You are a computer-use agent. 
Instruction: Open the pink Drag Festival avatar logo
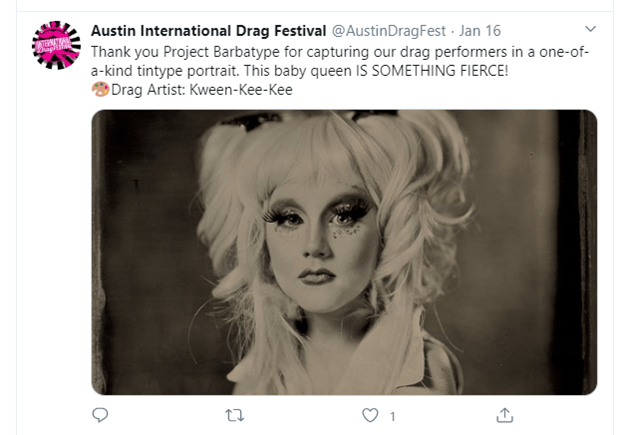click(x=56, y=45)
